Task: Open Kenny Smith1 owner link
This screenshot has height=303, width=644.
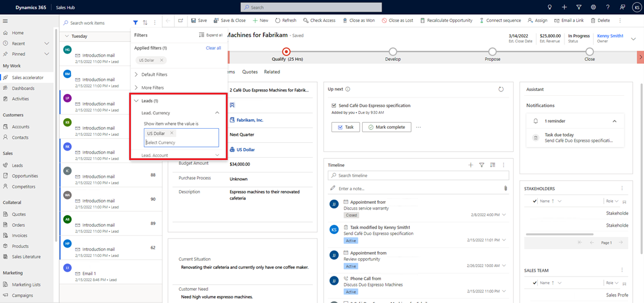Action: pyautogui.click(x=610, y=36)
